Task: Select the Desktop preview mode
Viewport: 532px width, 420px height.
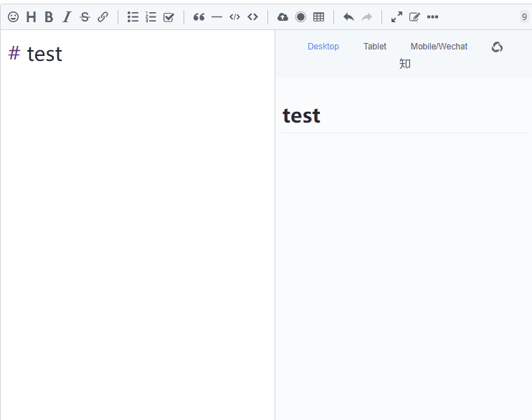Action: coord(323,47)
